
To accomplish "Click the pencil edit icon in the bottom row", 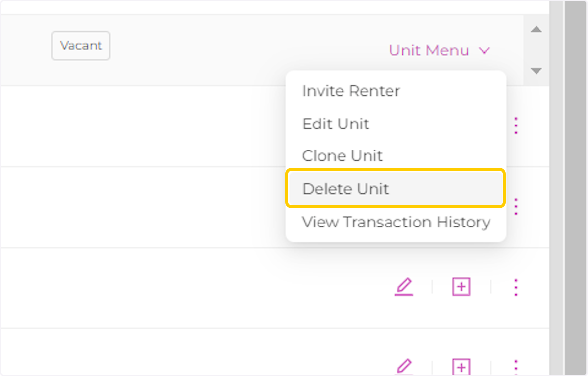I will tap(404, 367).
